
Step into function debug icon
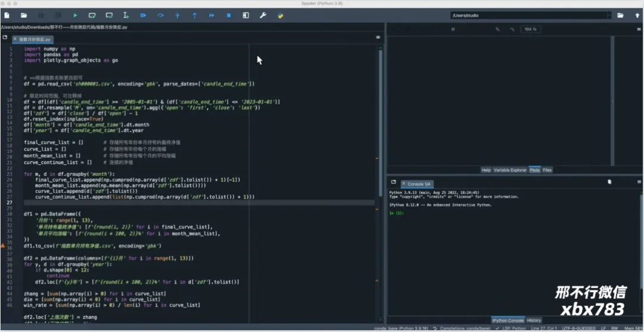coord(178,15)
